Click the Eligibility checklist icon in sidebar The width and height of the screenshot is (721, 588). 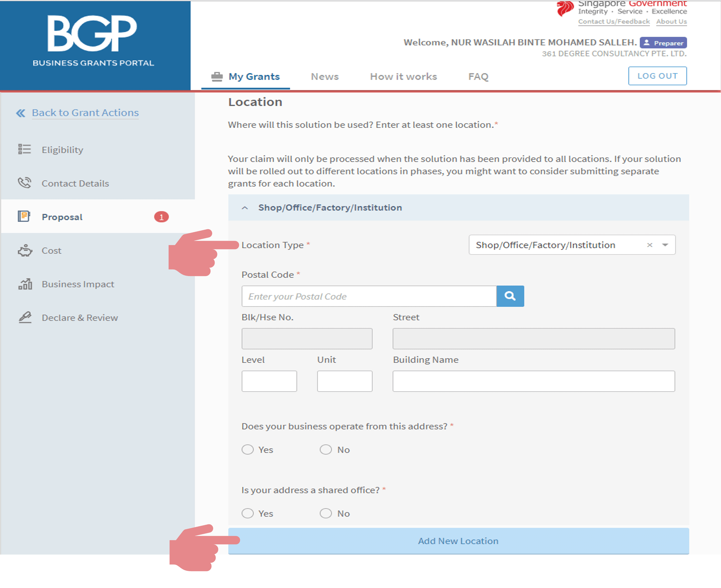click(x=24, y=149)
